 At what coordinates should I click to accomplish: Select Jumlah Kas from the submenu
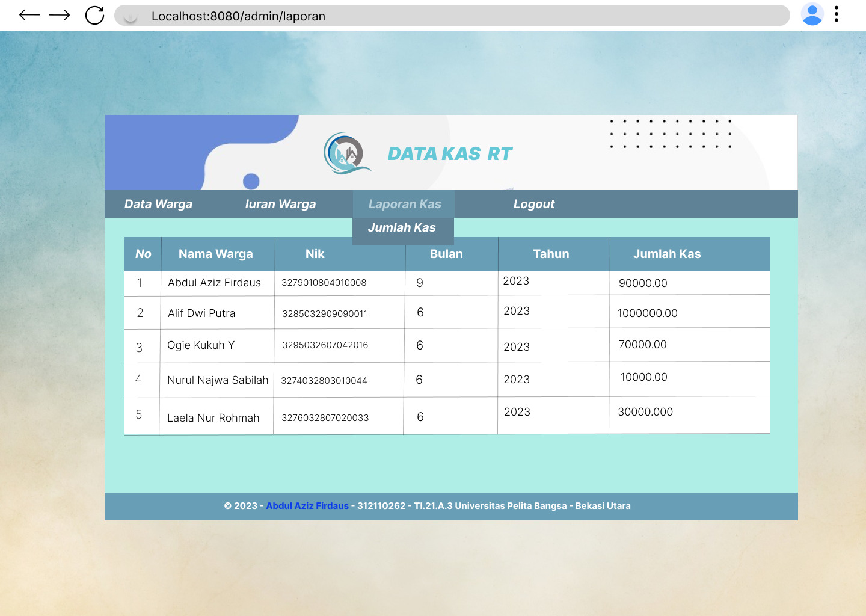[403, 227]
